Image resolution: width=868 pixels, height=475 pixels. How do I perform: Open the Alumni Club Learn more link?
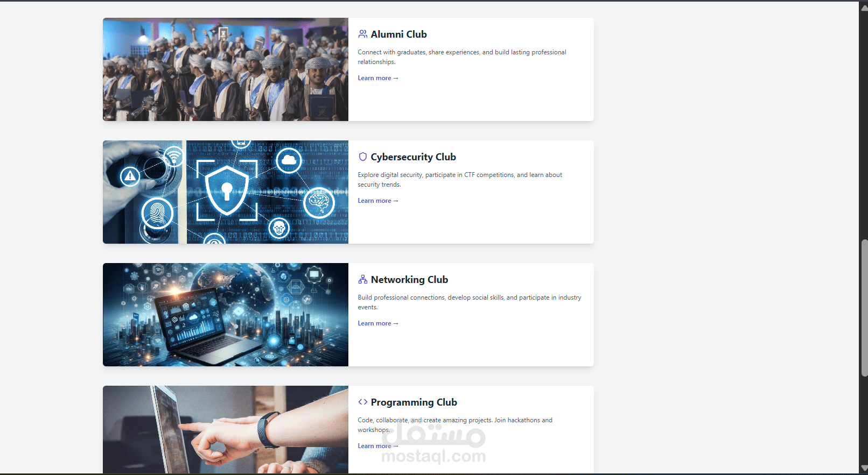[x=378, y=78]
